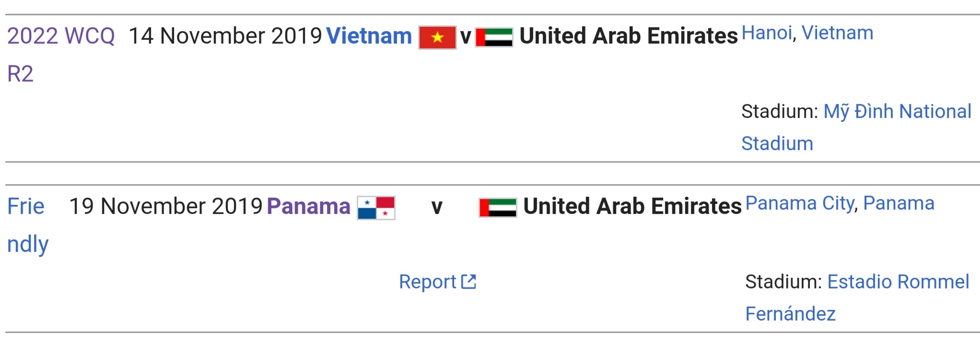This screenshot has width=980, height=347.
Task: Click United Arab Emirates text in Panama row
Action: [x=632, y=206]
